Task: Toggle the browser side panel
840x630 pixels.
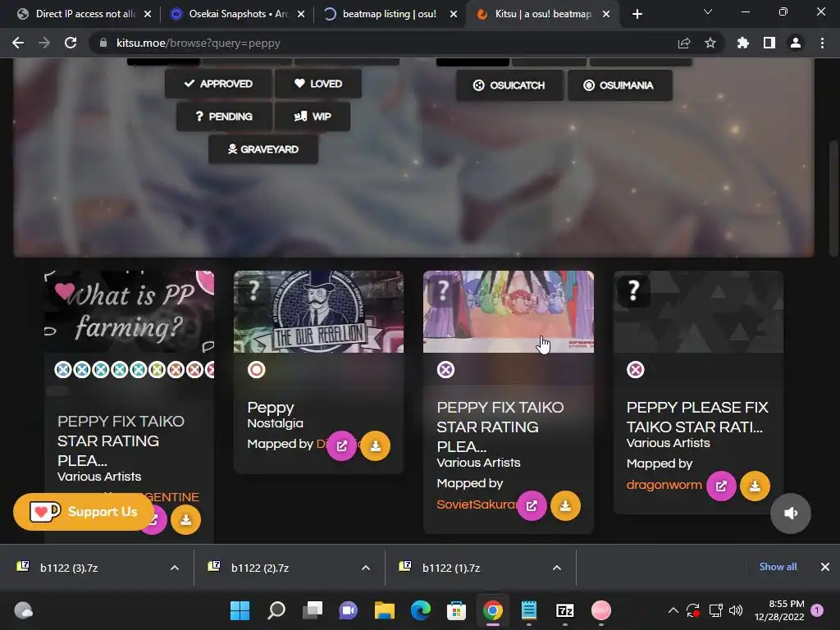Action: 769,43
